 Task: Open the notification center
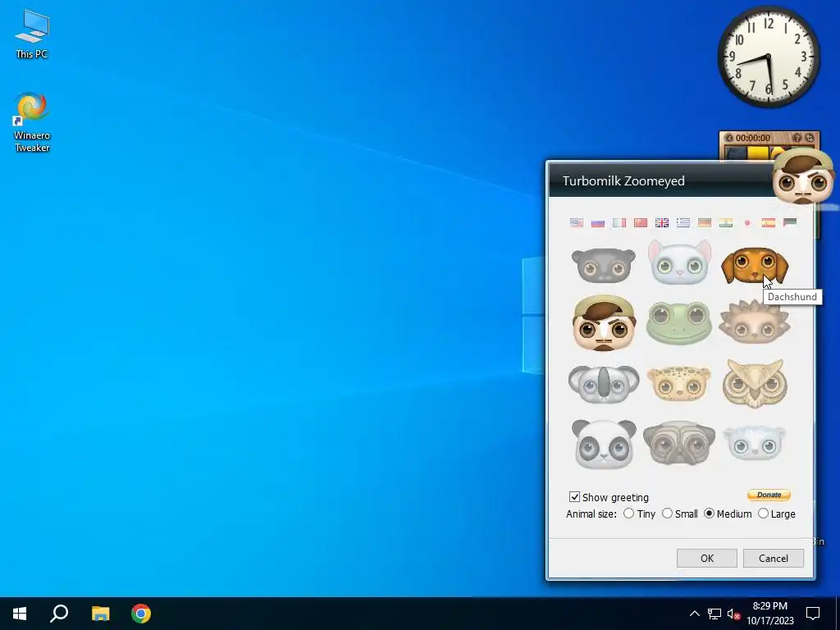pyautogui.click(x=813, y=614)
